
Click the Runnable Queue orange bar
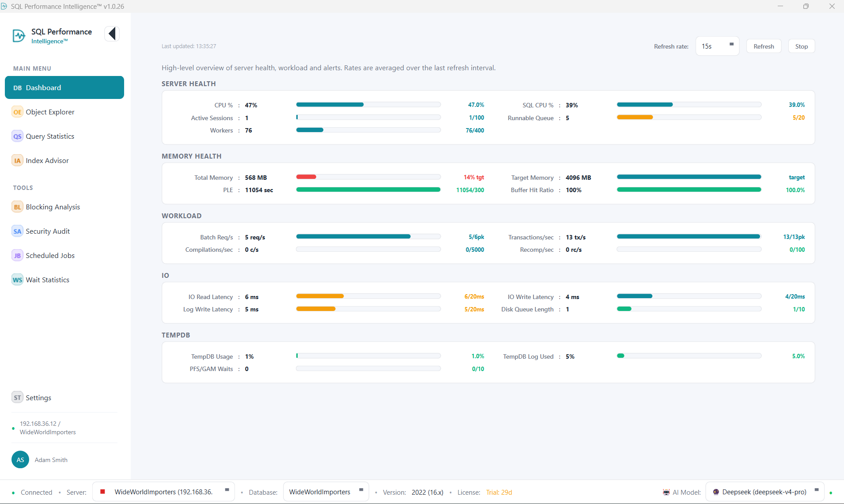click(x=635, y=117)
